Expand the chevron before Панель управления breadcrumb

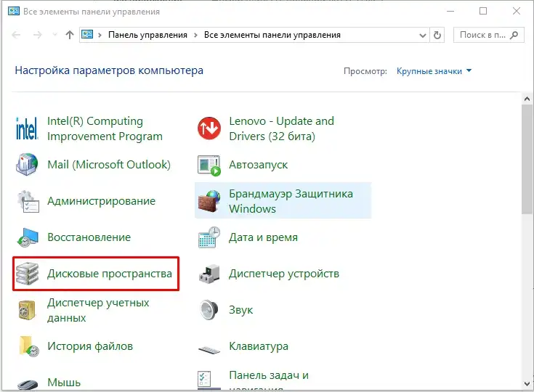point(100,35)
